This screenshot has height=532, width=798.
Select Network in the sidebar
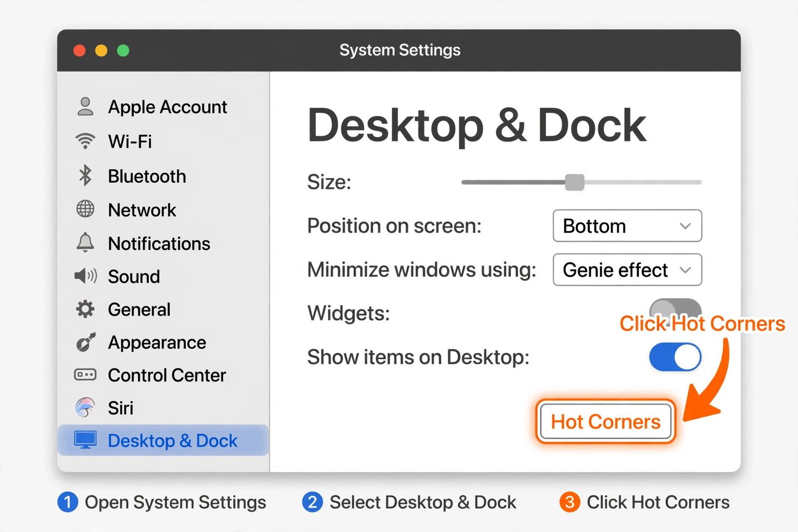click(163, 210)
